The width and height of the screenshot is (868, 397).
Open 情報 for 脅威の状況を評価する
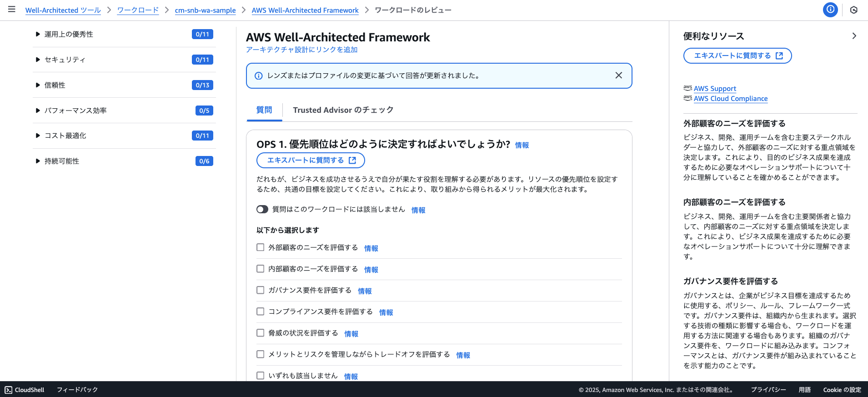(x=351, y=334)
